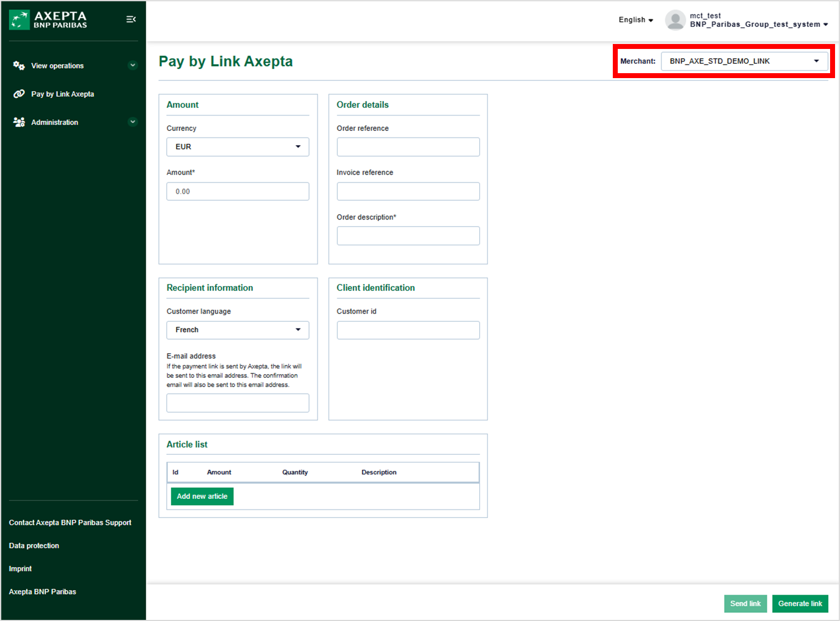Expand the Administration menu chevron
840x621 pixels.
(x=133, y=122)
